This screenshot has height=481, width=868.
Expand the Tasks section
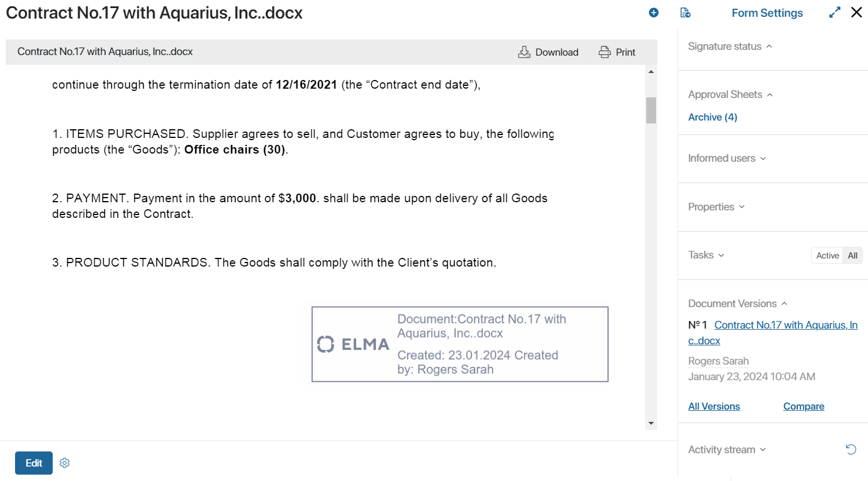(706, 255)
